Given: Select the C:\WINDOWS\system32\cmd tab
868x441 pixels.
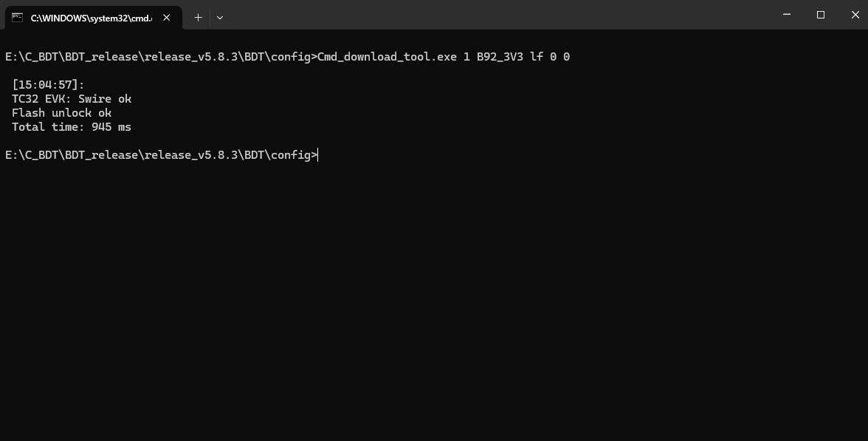Looking at the screenshot, I should [x=93, y=18].
